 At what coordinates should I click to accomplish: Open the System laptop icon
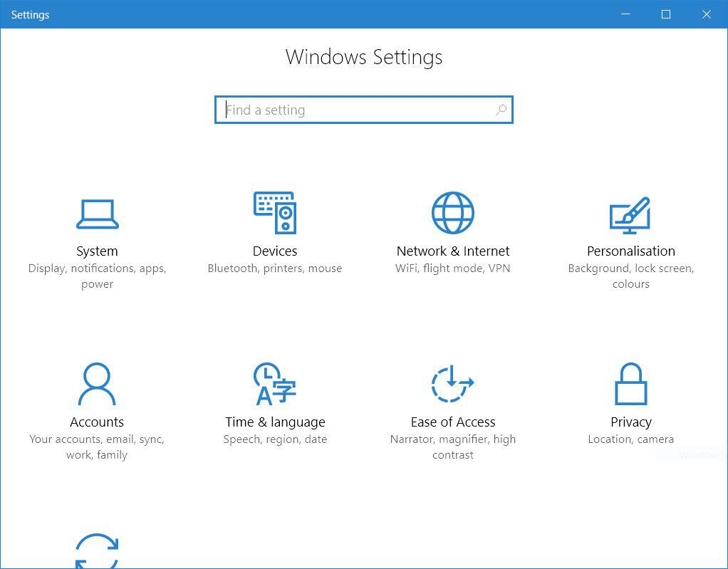tap(98, 214)
